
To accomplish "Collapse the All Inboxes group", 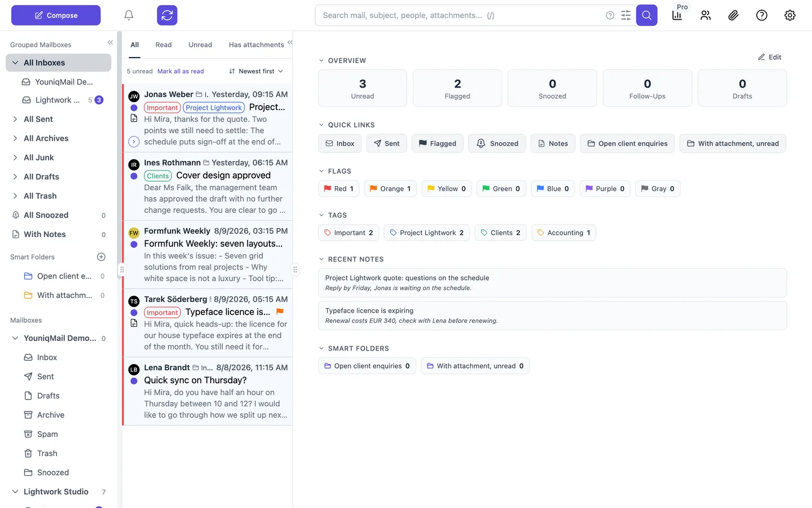I will click(x=15, y=63).
